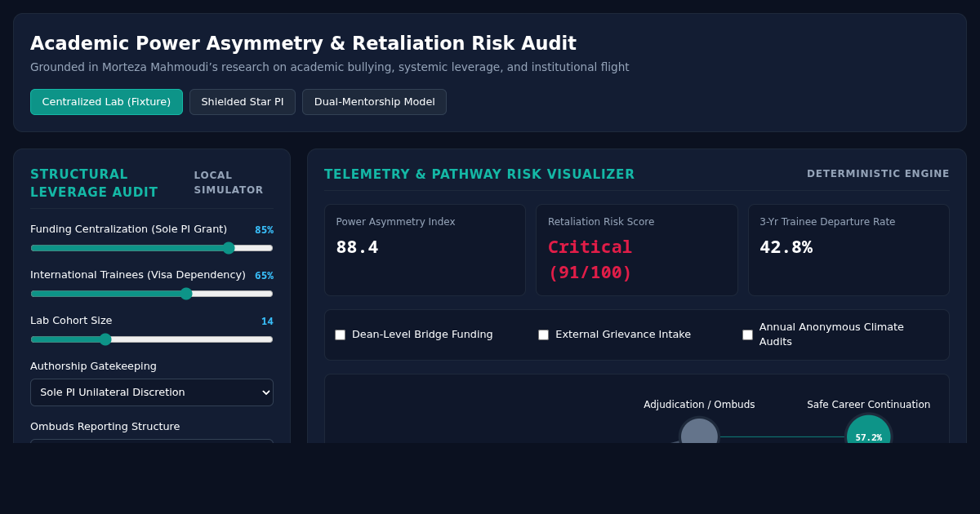The image size is (980, 514).
Task: Click the Authorship Gatekeeping label
Action: (x=93, y=366)
